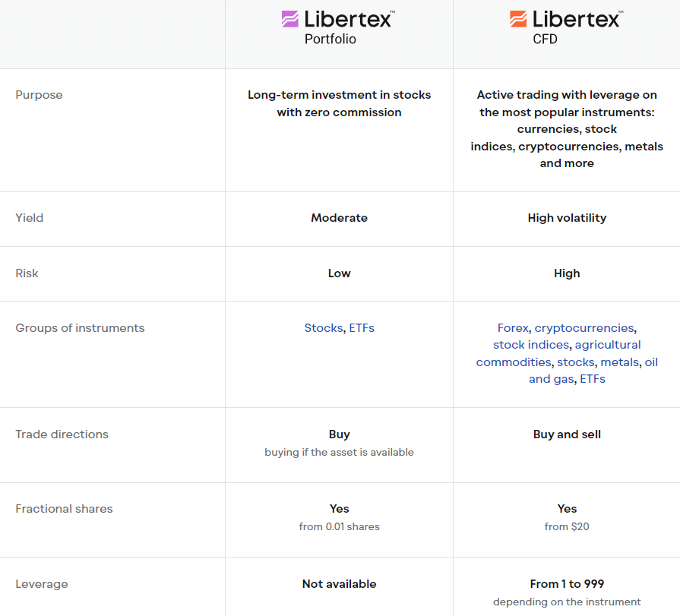Click 'buying if the asset is available'
The height and width of the screenshot is (616, 680).
[339, 452]
